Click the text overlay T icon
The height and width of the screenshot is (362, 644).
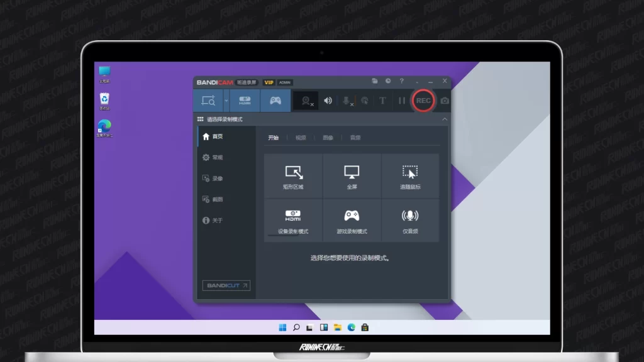382,101
